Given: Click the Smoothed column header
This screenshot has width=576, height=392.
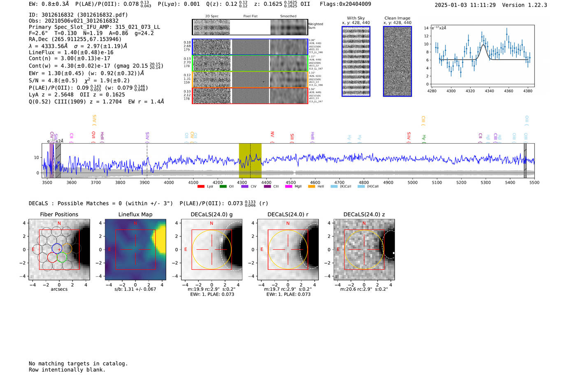Looking at the screenshot, I should point(288,16).
